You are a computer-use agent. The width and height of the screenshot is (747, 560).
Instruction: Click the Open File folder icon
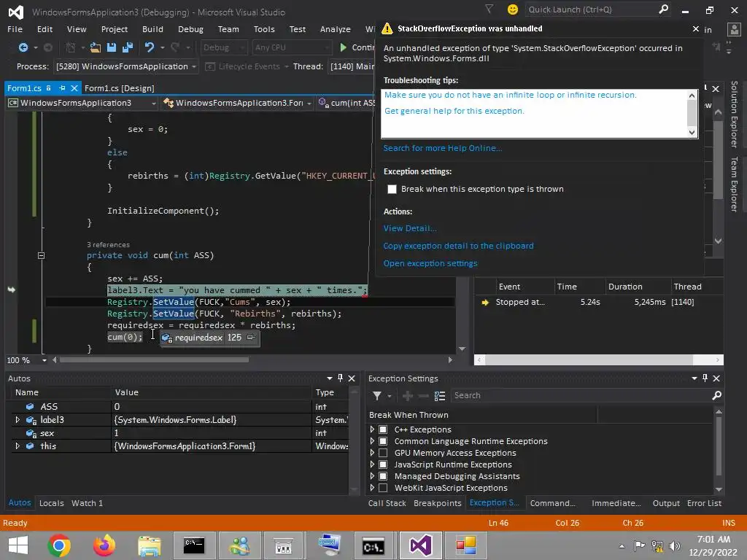[96, 47]
